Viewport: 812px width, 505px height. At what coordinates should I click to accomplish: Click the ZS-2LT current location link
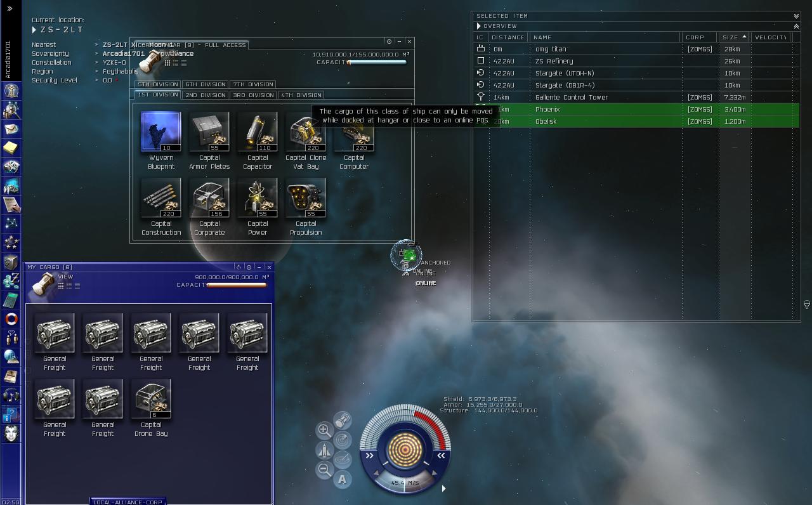62,30
